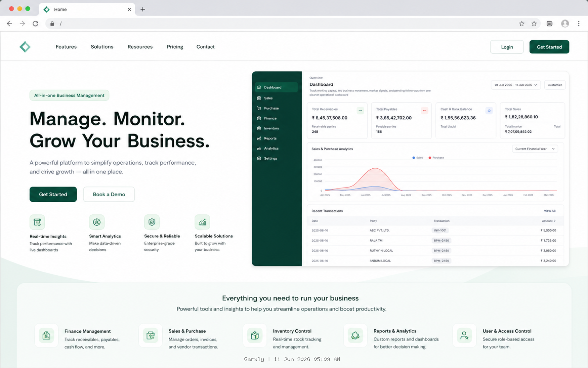This screenshot has height=368, width=588.
Task: Click the Smart Analytics icon
Action: coord(97,222)
